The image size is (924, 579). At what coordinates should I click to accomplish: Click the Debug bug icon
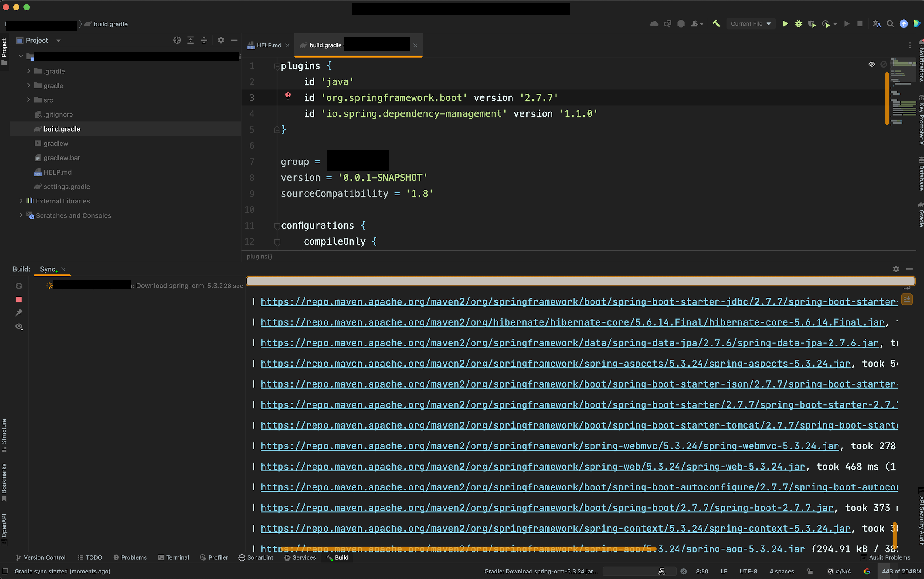click(x=798, y=24)
